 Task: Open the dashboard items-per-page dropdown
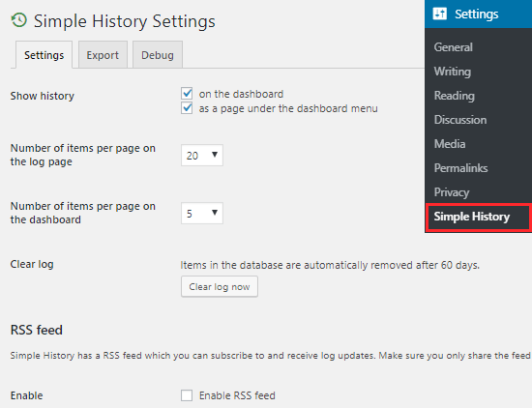(202, 214)
